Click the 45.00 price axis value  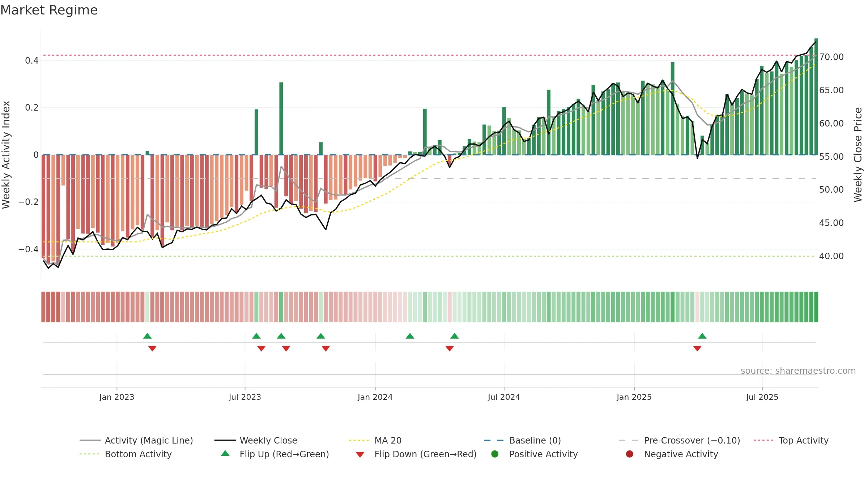point(831,223)
